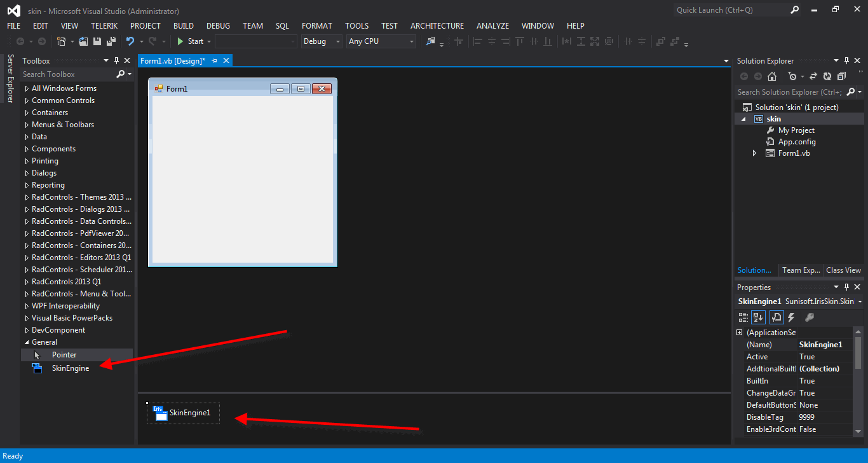Select the Form1.vb [Design] tab
This screenshot has width=868, height=463.
click(173, 61)
